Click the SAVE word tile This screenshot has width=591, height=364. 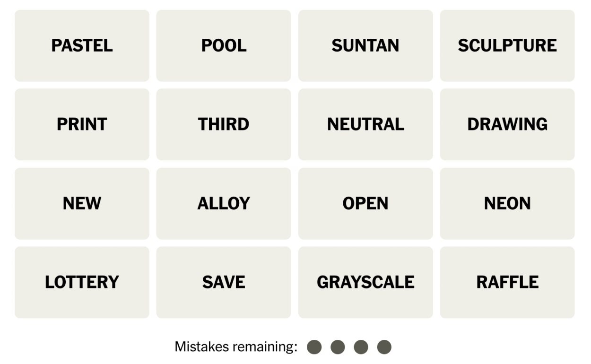[224, 282]
